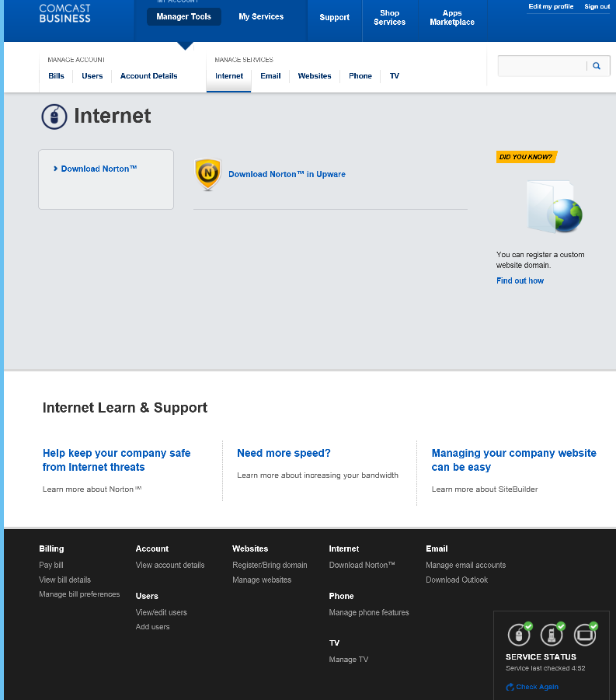The height and width of the screenshot is (700, 616).
Task: Click Check Again service status link
Action: 537,687
